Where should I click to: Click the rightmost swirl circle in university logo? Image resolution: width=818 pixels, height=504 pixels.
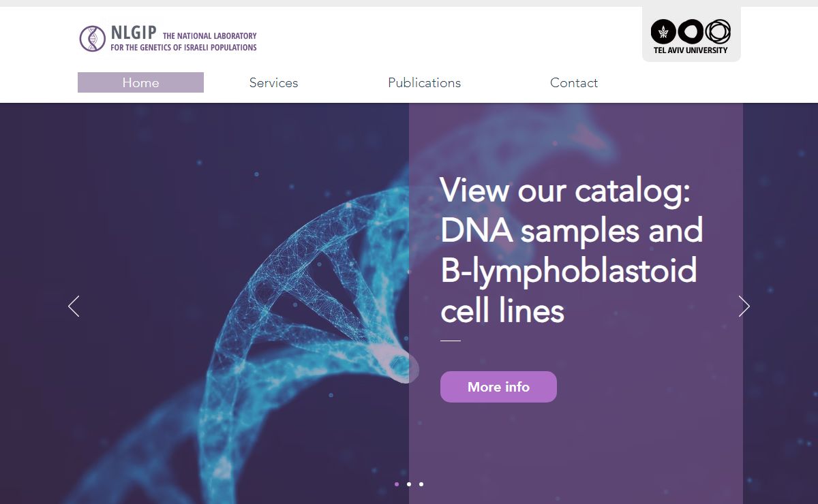(718, 31)
